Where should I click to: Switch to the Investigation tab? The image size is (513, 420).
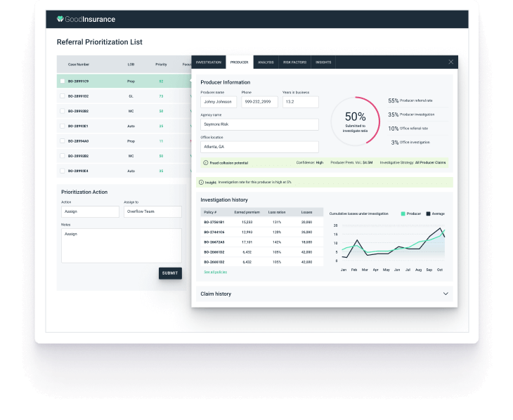[209, 62]
